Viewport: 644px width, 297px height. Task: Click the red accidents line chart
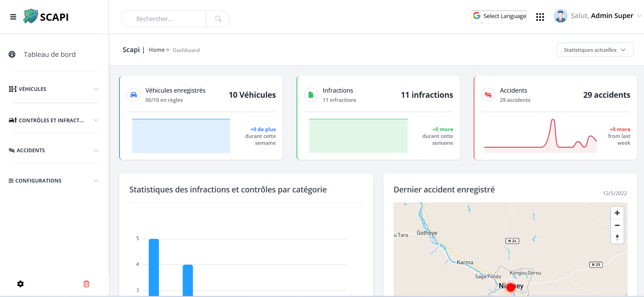(x=540, y=136)
